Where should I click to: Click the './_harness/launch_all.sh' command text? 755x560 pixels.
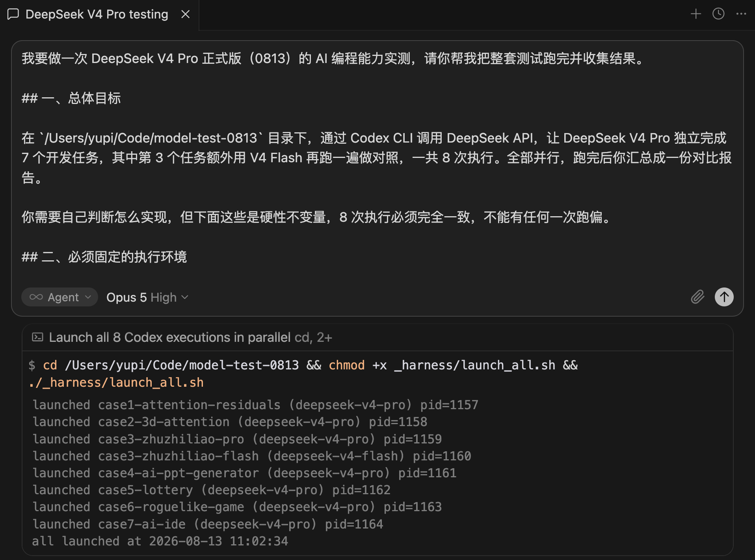coord(116,382)
